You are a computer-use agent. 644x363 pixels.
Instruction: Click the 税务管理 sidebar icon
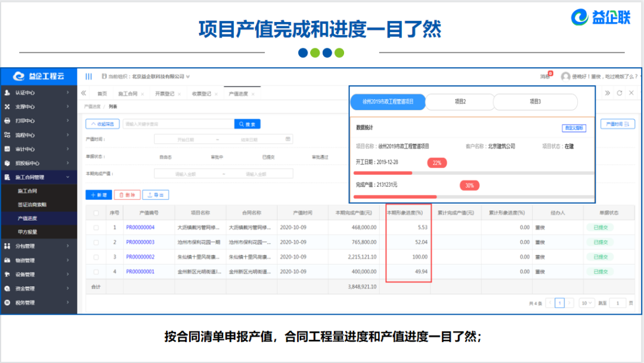pos(7,303)
